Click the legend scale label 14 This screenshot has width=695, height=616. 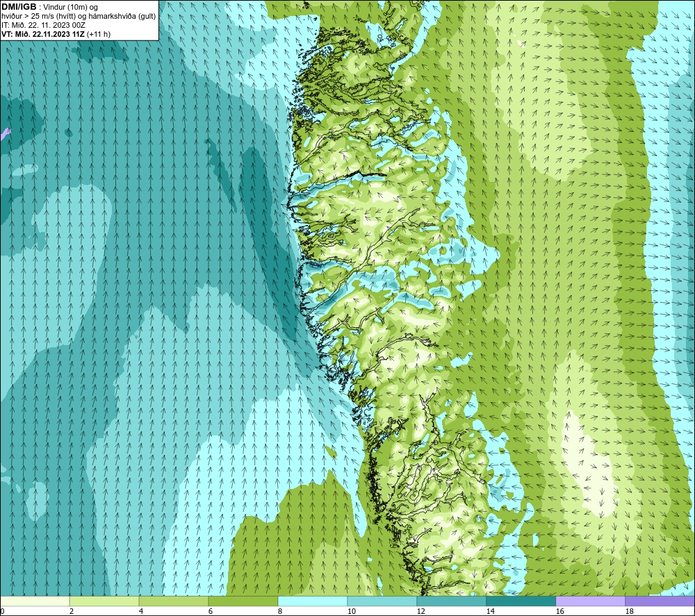coord(491,612)
